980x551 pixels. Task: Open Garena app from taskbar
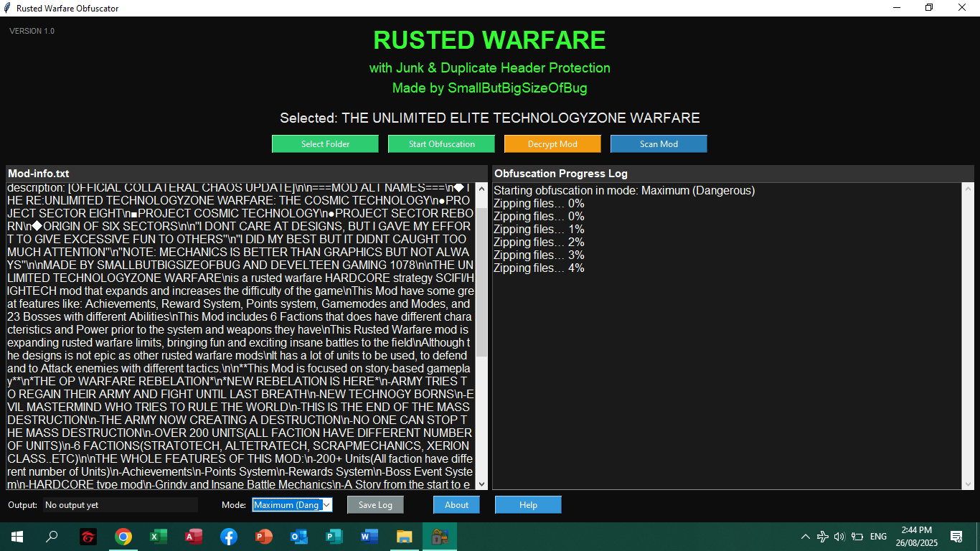(x=88, y=537)
